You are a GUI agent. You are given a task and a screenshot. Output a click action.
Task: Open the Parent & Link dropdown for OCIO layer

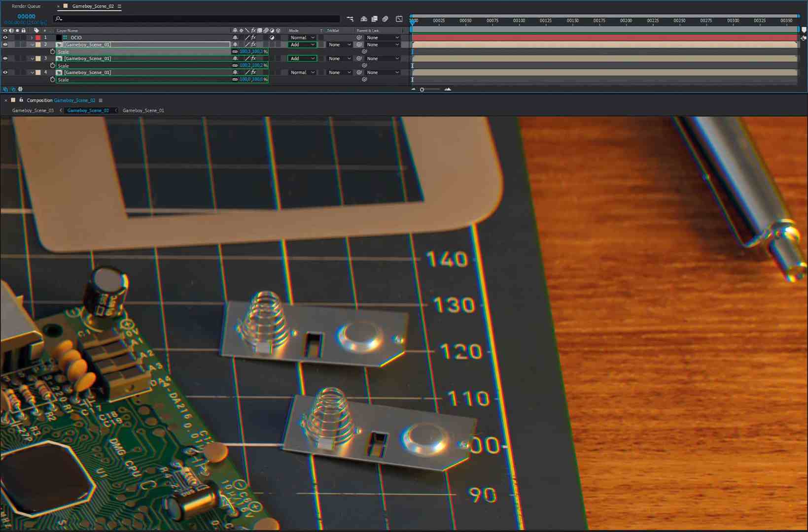(383, 37)
